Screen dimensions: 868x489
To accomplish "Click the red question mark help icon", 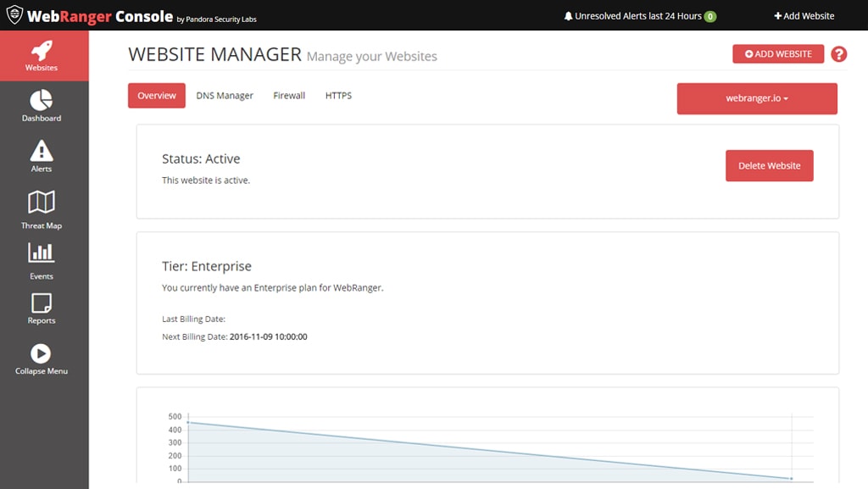I will (838, 54).
